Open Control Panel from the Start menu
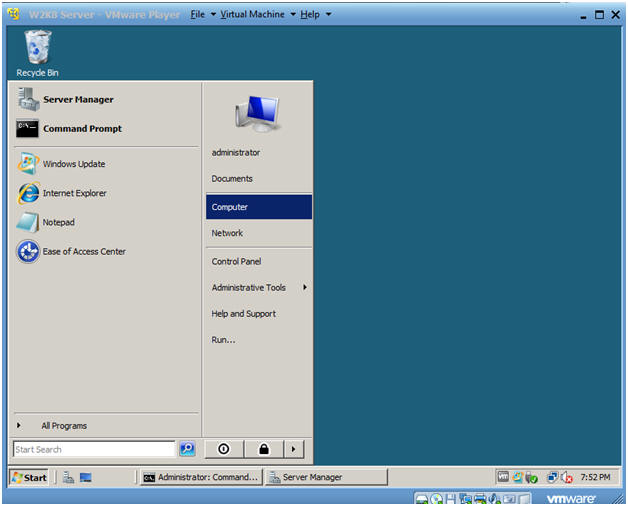 [x=259, y=262]
